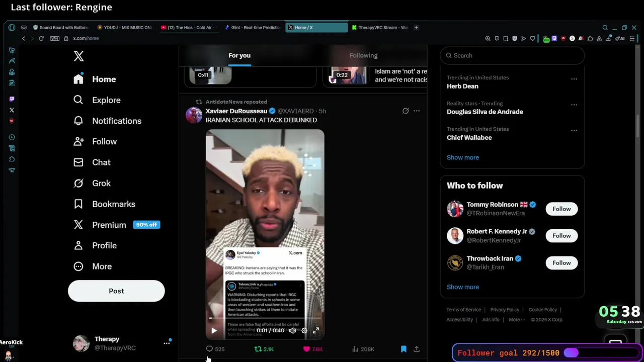Screen dimensions: 644x362
Task: Follow Robert F. Kennedy Jr
Action: point(561,236)
